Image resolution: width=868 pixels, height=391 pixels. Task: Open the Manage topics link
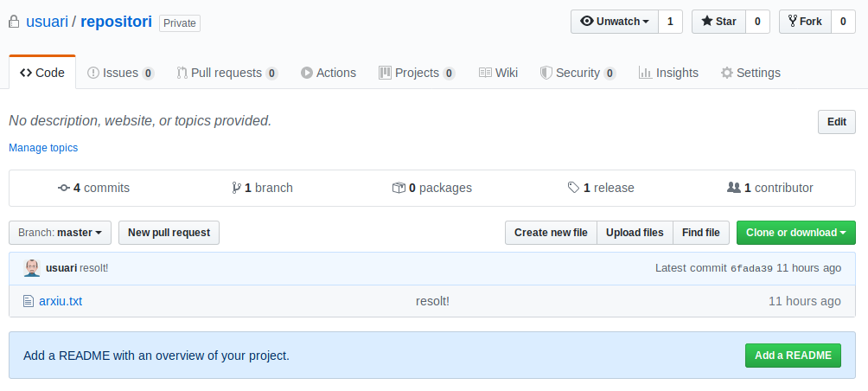tap(43, 148)
